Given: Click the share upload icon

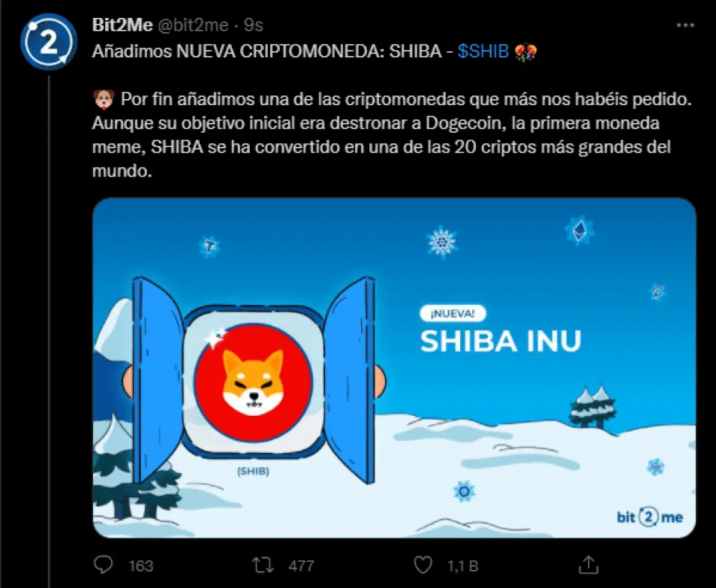Looking at the screenshot, I should tap(588, 565).
